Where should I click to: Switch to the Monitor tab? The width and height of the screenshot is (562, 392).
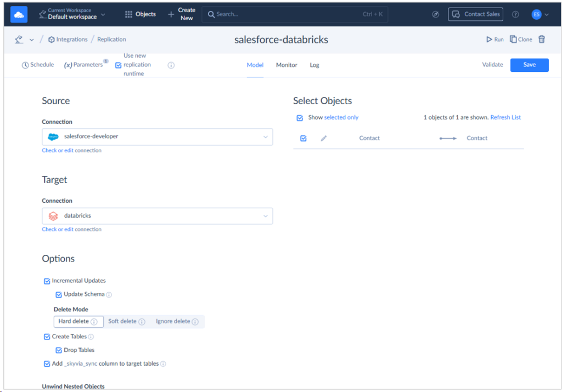tap(286, 65)
